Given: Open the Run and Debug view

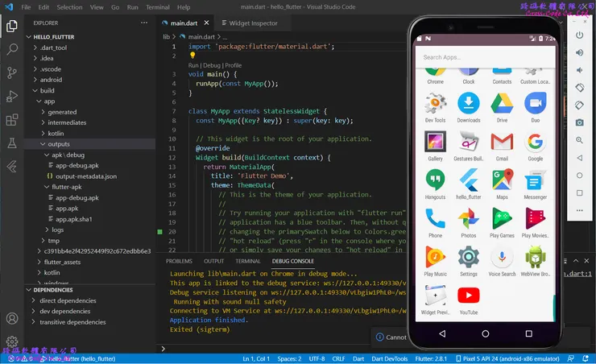Looking at the screenshot, I should pos(12,97).
